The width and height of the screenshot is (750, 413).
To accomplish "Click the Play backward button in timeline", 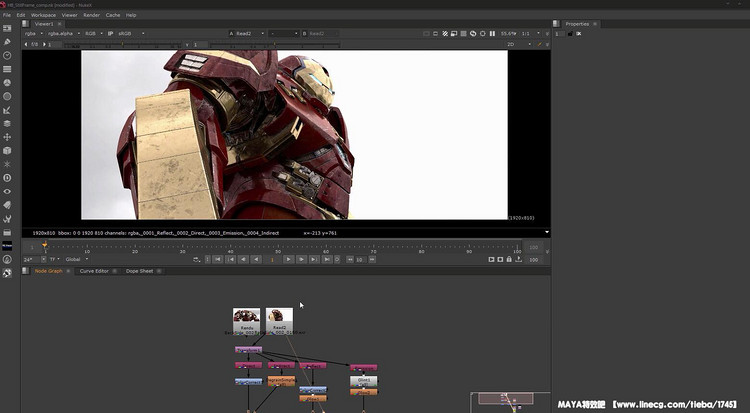I will 257,259.
